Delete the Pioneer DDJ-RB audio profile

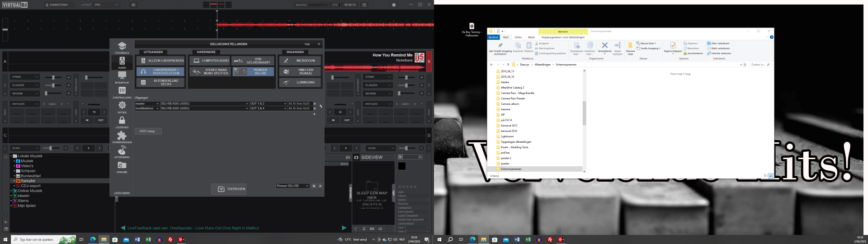click(320, 186)
